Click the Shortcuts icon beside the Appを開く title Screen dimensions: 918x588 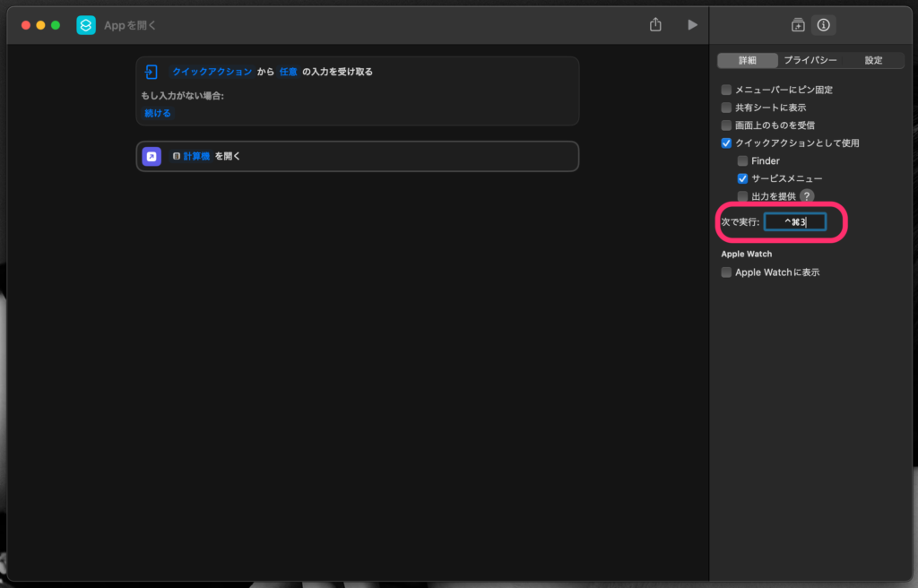[x=86, y=25]
